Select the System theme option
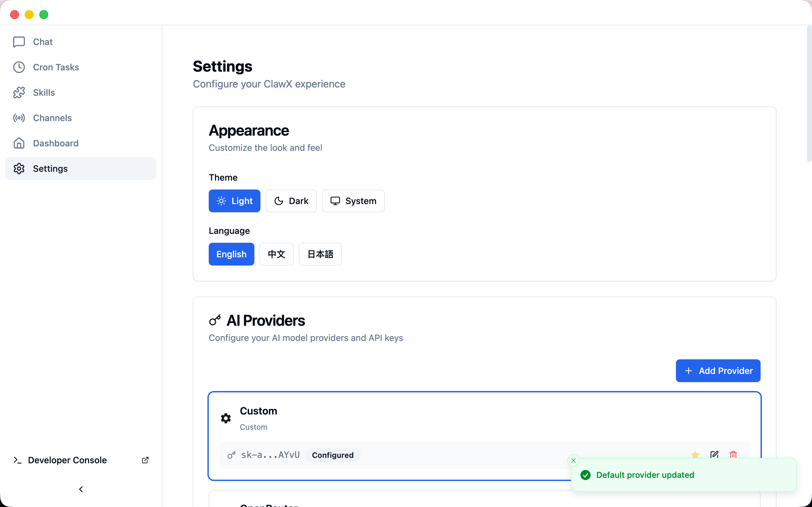The height and width of the screenshot is (507, 812). click(353, 201)
